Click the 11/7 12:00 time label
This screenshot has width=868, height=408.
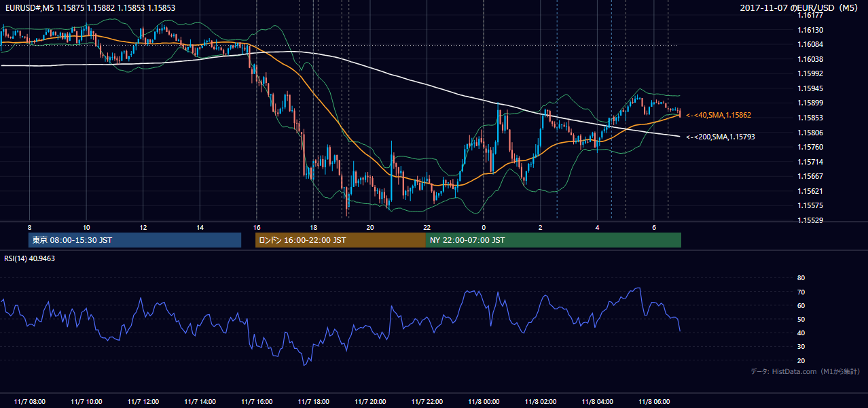[x=143, y=401]
